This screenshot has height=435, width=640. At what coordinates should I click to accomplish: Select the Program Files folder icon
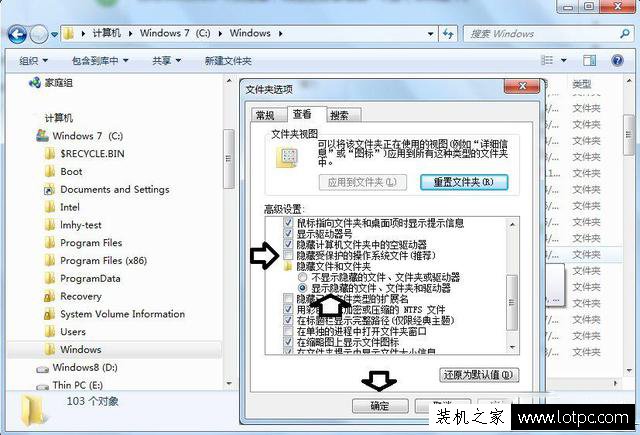pos(49,243)
